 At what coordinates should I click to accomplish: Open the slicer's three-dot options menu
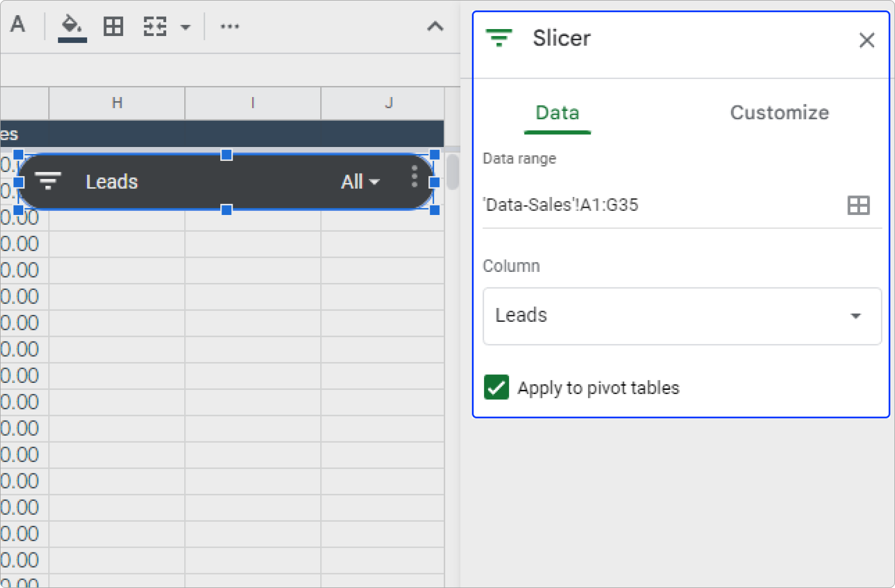point(414,179)
